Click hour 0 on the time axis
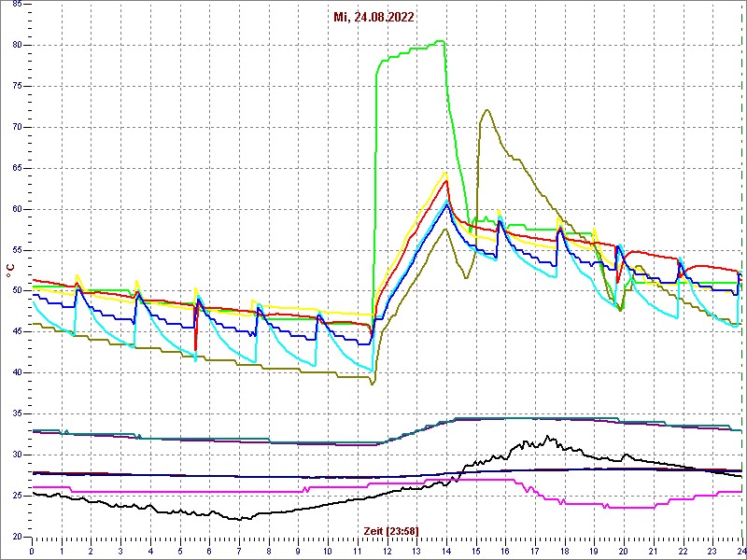747x560 pixels. [32, 551]
